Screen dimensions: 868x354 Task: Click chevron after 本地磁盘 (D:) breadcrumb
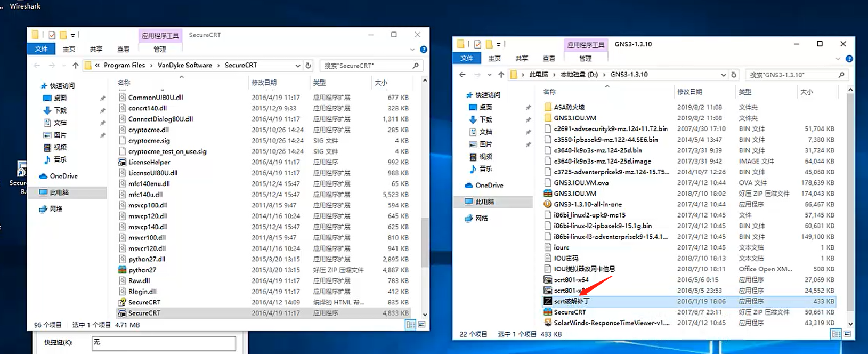[x=604, y=75]
